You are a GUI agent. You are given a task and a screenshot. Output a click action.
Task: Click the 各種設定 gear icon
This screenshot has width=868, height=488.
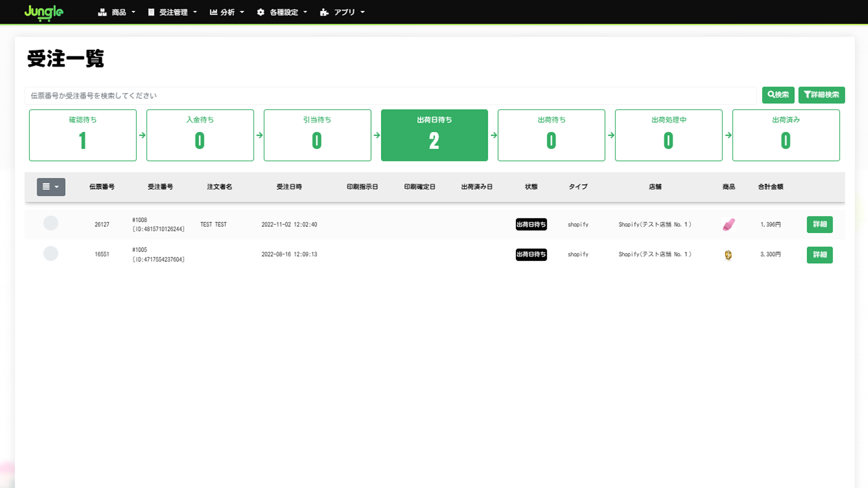[x=260, y=12]
